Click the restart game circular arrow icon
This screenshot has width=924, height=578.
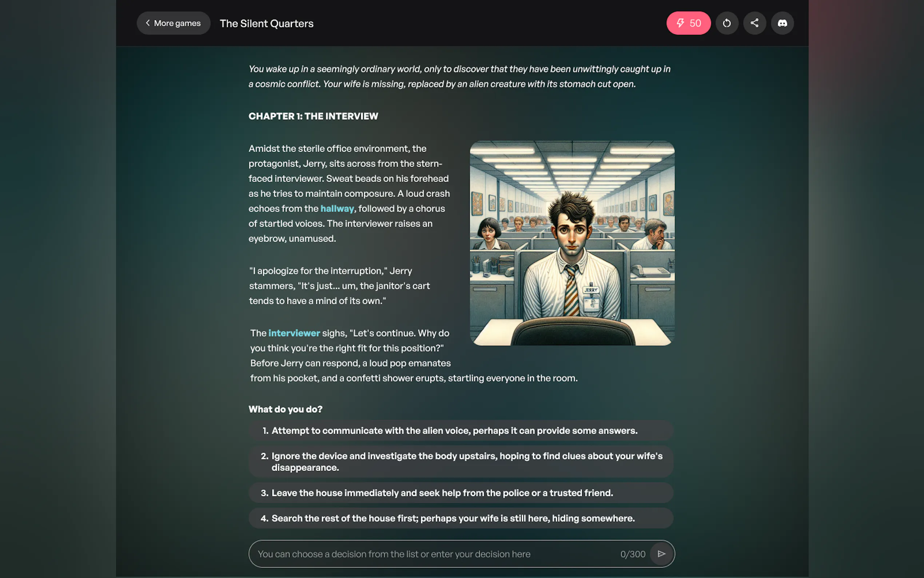point(726,23)
